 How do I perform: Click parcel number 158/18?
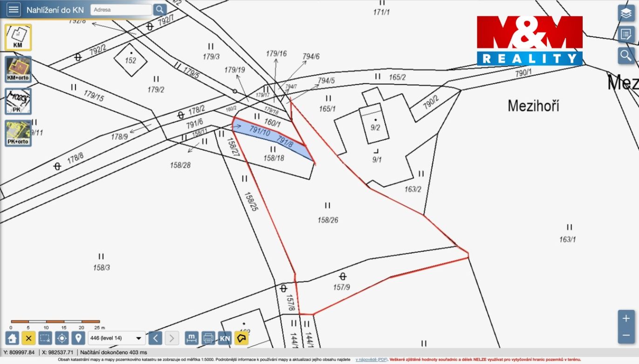tap(273, 158)
